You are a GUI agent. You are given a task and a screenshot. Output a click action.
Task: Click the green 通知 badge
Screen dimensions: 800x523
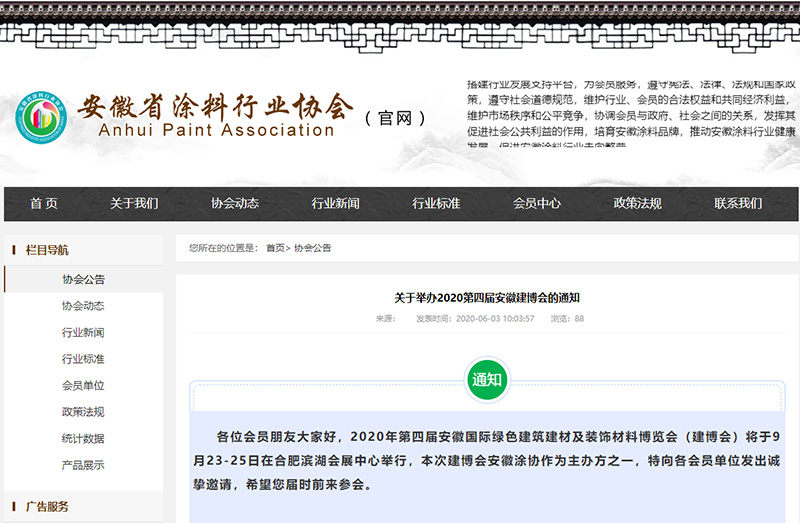point(487,380)
